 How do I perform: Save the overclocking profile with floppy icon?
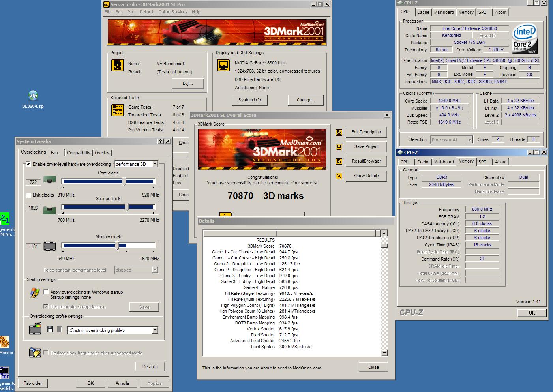pos(50,329)
